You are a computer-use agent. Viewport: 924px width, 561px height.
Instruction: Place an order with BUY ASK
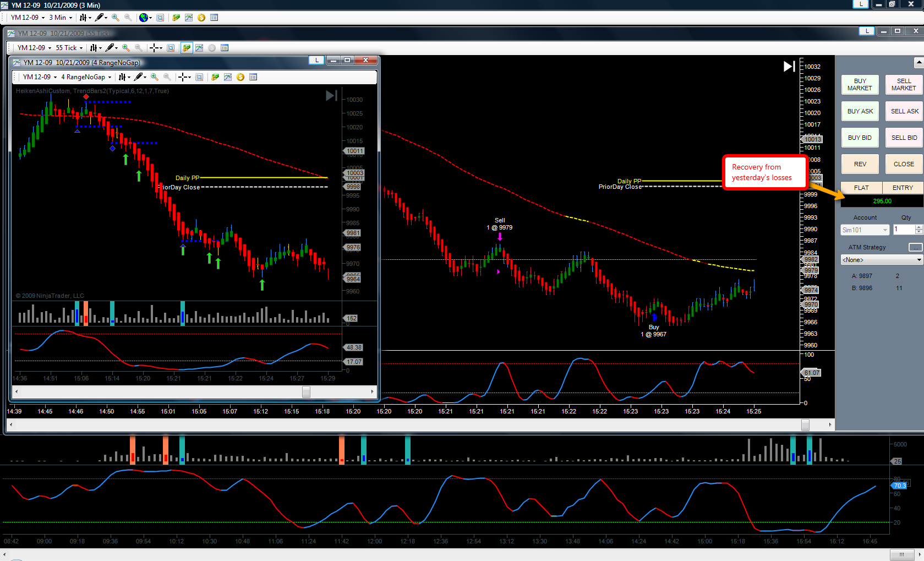point(860,111)
